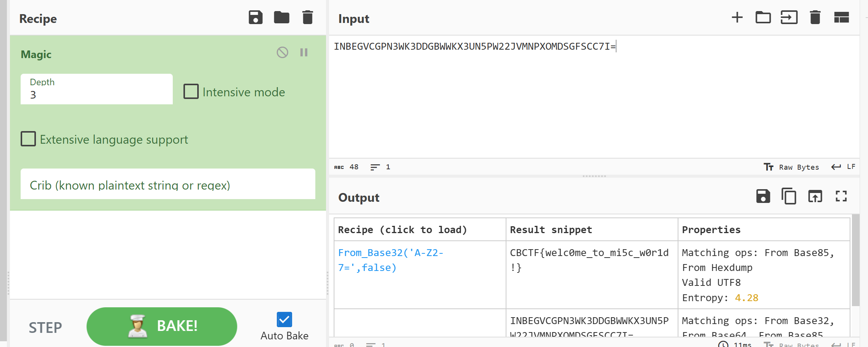This screenshot has height=347, width=868.
Task: Set breakpoint on Magic operation
Action: (x=304, y=52)
